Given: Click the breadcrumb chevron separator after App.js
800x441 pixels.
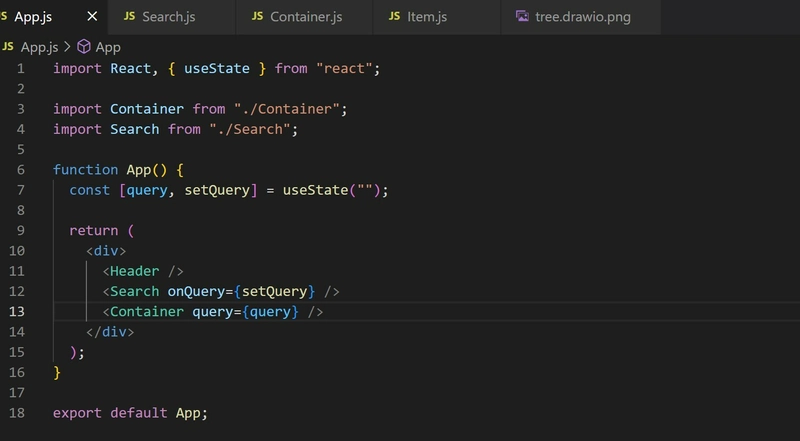Looking at the screenshot, I should pos(67,47).
